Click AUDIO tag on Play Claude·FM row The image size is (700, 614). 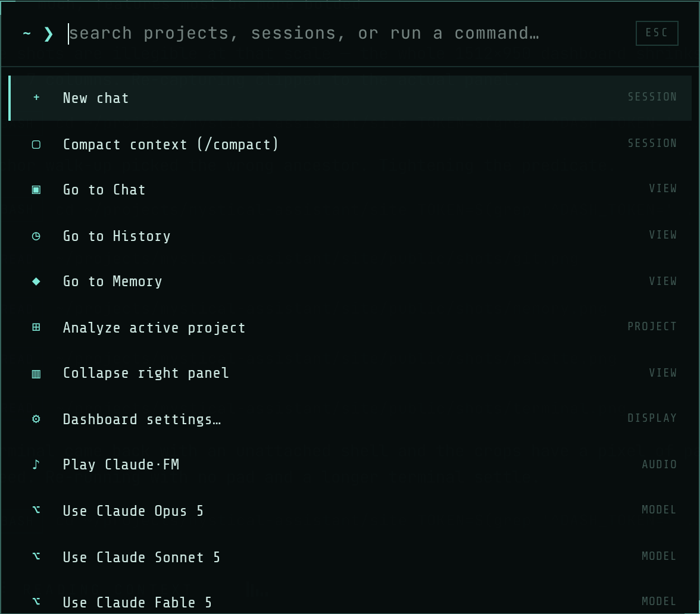659,465
